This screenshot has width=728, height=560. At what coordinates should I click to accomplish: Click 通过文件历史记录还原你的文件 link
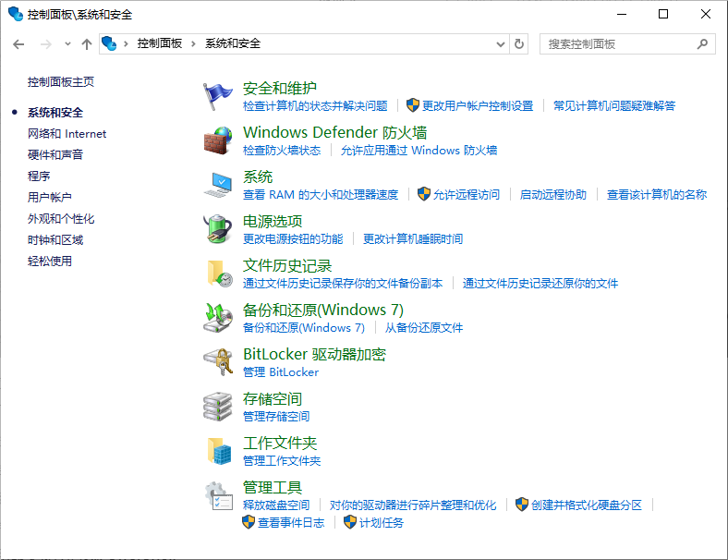(x=540, y=284)
